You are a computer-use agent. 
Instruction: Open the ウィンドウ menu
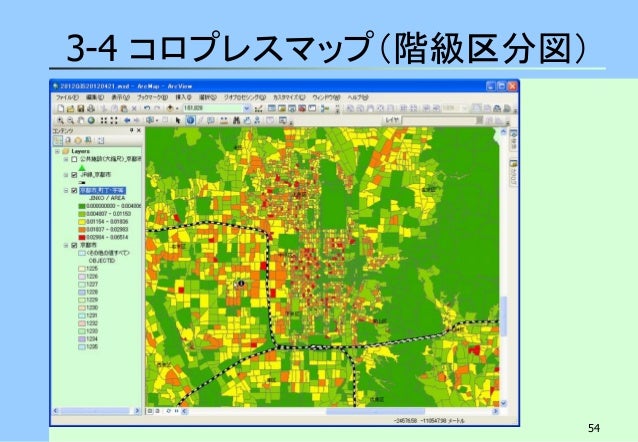click(326, 98)
